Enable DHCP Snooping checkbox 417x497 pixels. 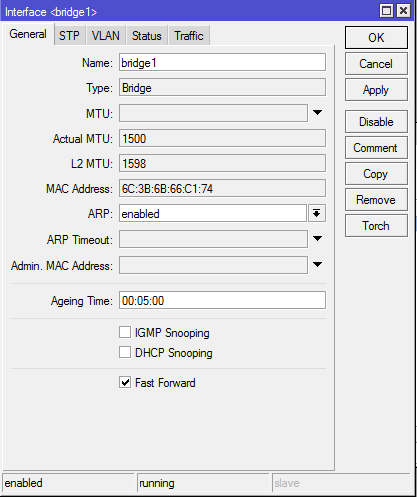(x=125, y=352)
